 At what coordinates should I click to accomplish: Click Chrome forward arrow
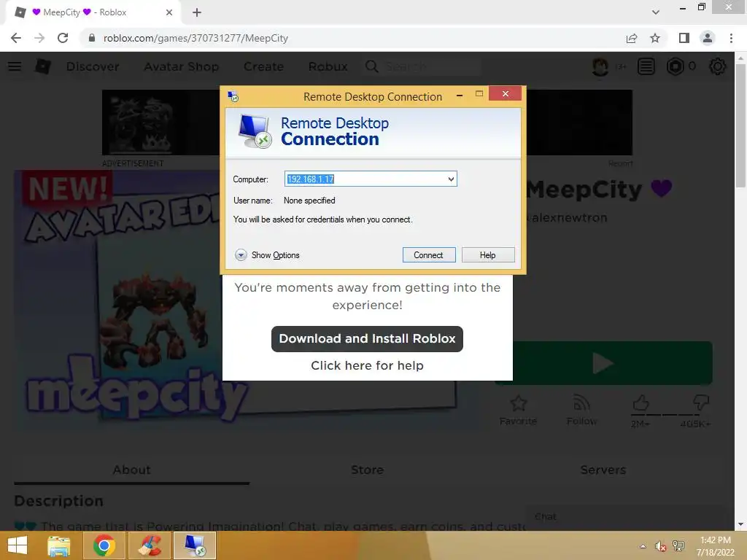[x=39, y=38]
